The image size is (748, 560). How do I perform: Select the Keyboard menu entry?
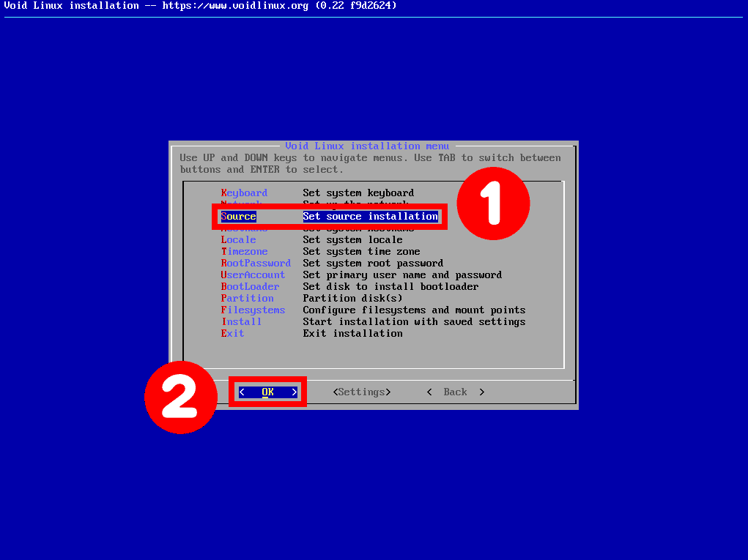[x=317, y=193]
